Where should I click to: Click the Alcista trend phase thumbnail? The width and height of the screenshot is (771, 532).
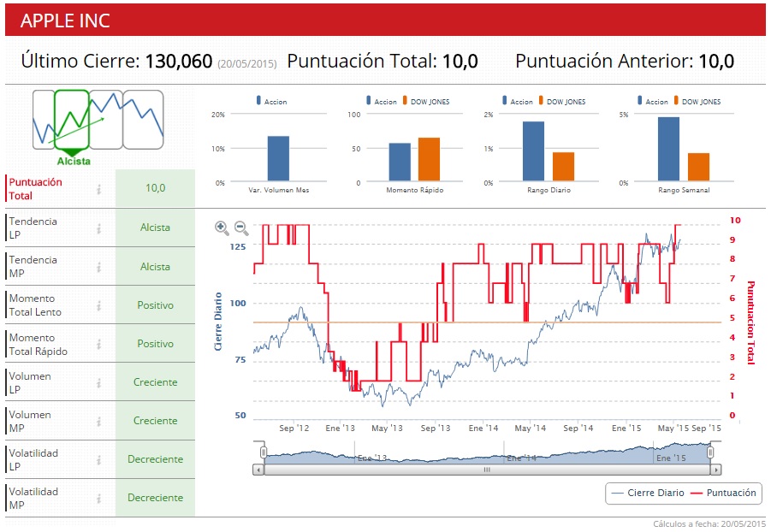click(72, 120)
